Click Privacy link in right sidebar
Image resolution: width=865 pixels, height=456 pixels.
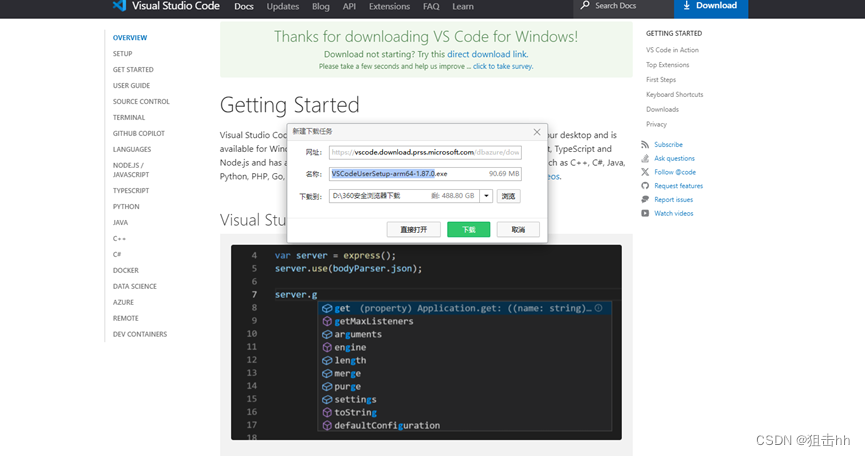(656, 125)
